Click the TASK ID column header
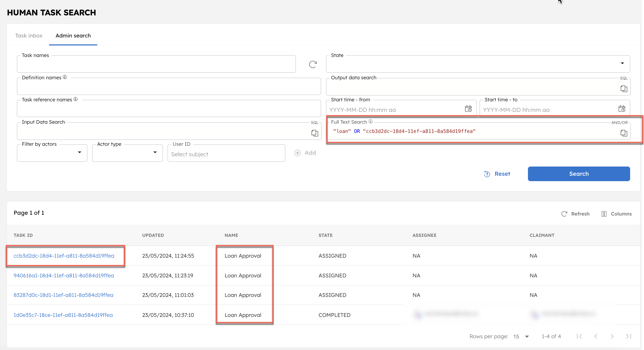The image size is (644, 350). 23,235
